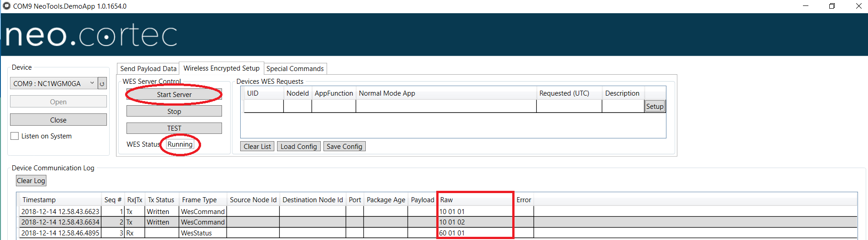Click Load Config button
The height and width of the screenshot is (240, 868).
pos(299,146)
